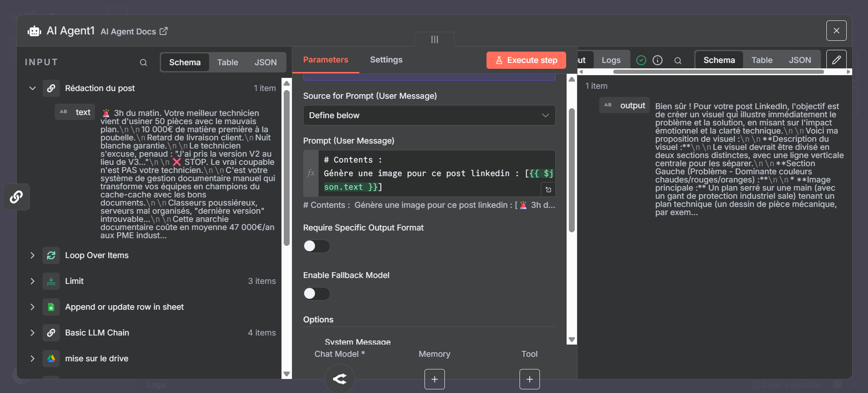This screenshot has height=393, width=868.
Task: Open Source for Prompt dropdown
Action: [429, 115]
